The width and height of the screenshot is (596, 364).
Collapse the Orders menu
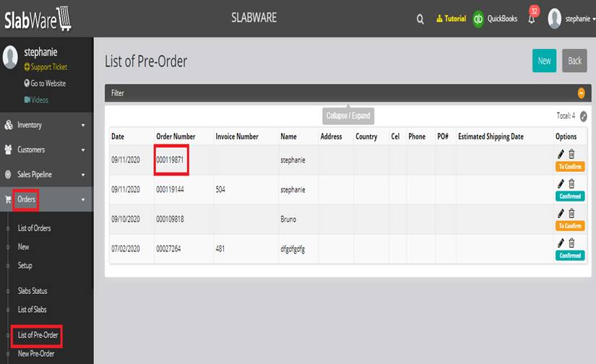[46, 199]
